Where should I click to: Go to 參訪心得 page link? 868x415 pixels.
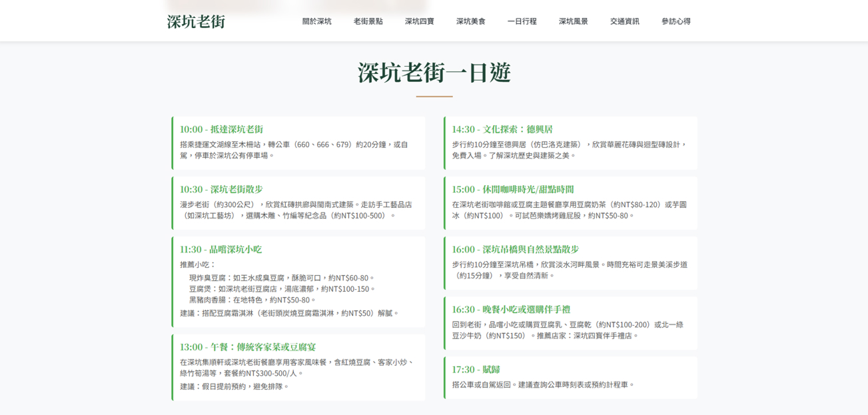click(x=675, y=21)
